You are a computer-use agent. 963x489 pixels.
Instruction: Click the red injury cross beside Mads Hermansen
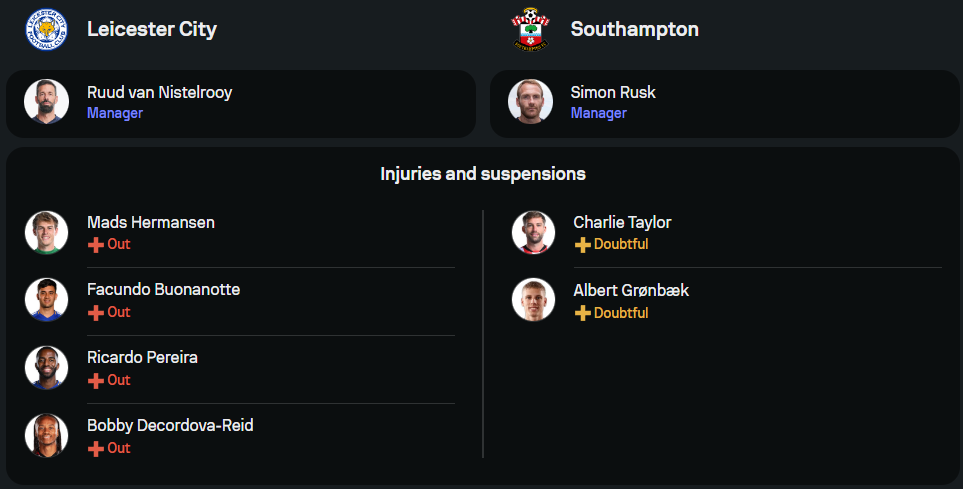(96, 244)
